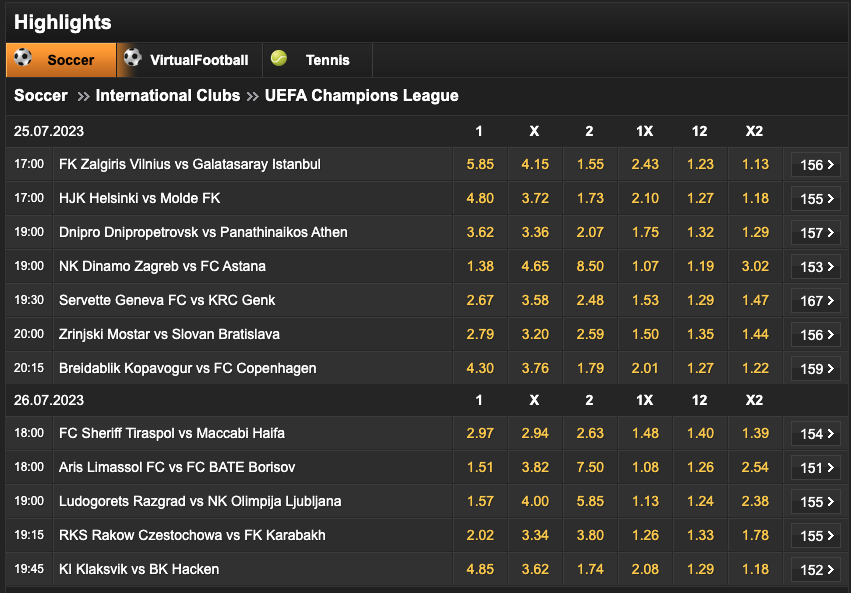Image resolution: width=851 pixels, height=593 pixels.
Task: Choose 1X odds 1.75 for Dnipro match
Action: pos(645,232)
